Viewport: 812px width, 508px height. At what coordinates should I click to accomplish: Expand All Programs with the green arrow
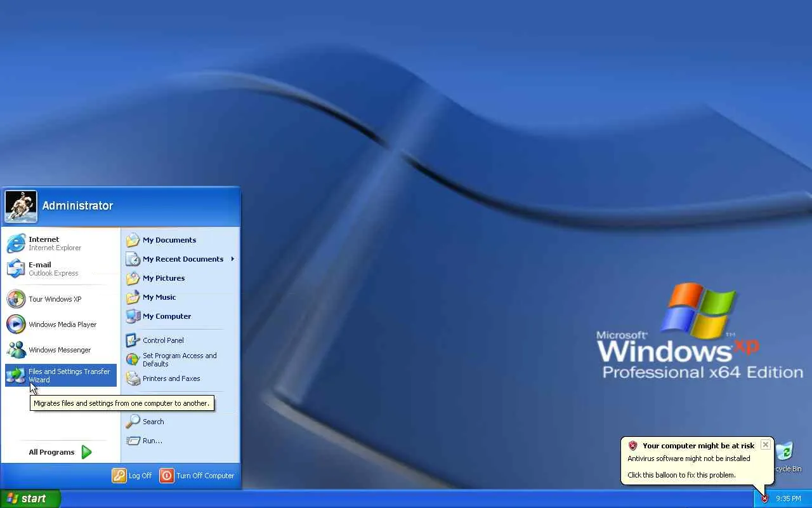click(x=87, y=452)
